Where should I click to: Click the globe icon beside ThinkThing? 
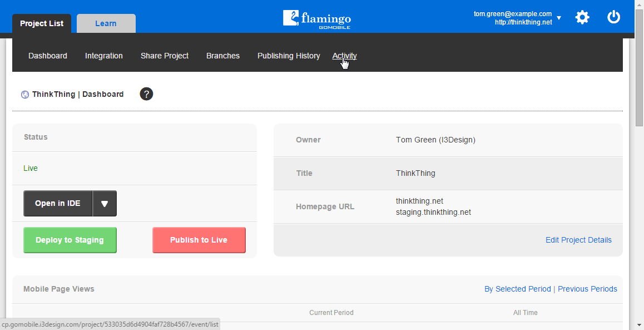tap(25, 95)
